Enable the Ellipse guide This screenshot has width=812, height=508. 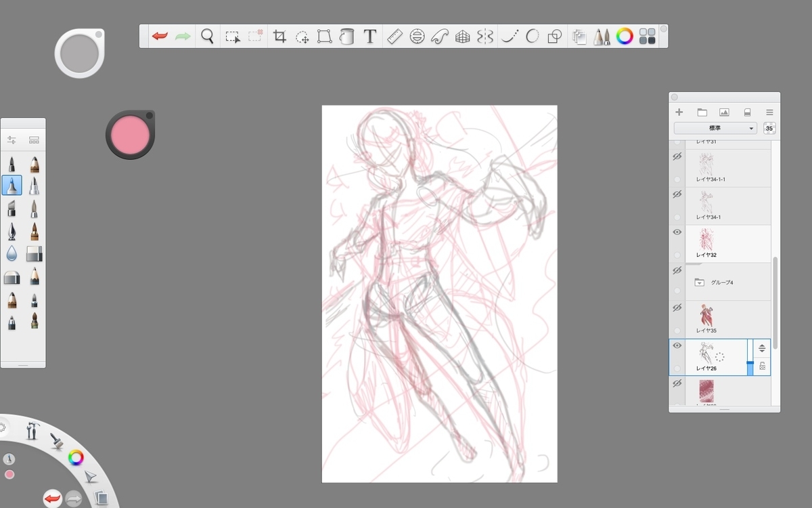(417, 37)
